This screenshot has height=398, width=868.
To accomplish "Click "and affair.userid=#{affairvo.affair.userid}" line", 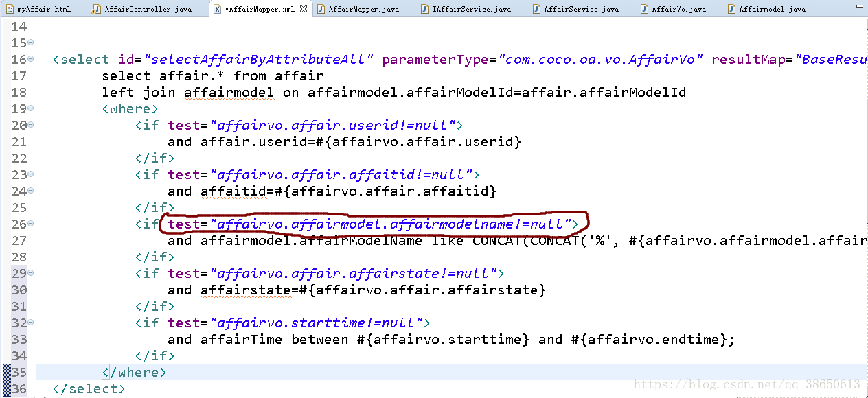I will click(x=344, y=142).
